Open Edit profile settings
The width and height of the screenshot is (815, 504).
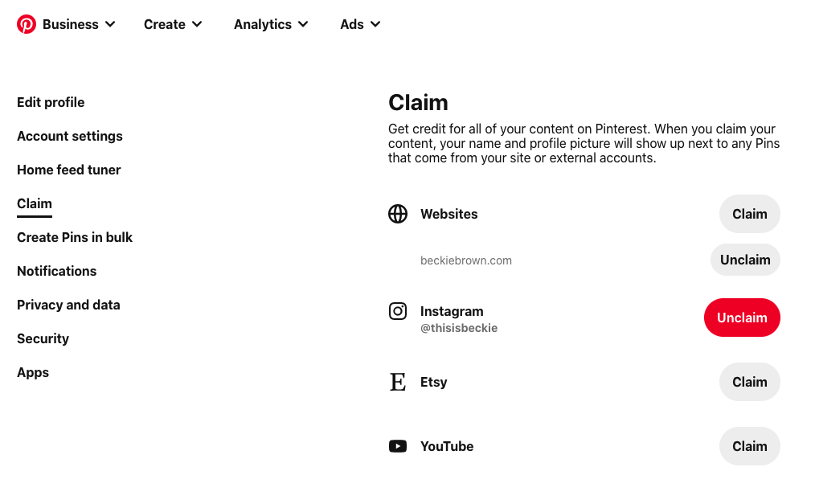pos(51,102)
